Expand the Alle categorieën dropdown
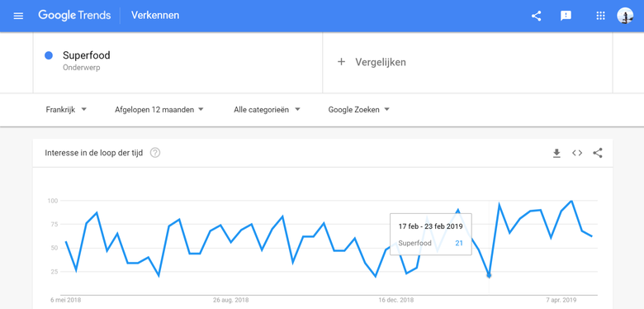The image size is (644, 309). pyautogui.click(x=267, y=110)
